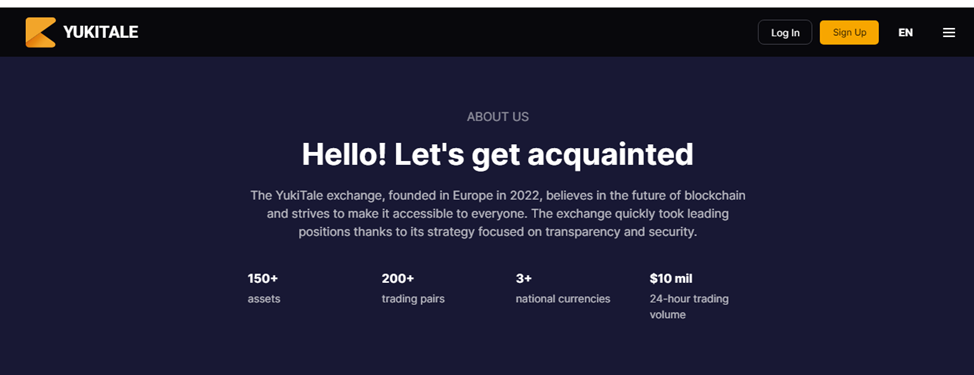974x375 pixels.
Task: Click the Log In button
Action: pos(785,32)
